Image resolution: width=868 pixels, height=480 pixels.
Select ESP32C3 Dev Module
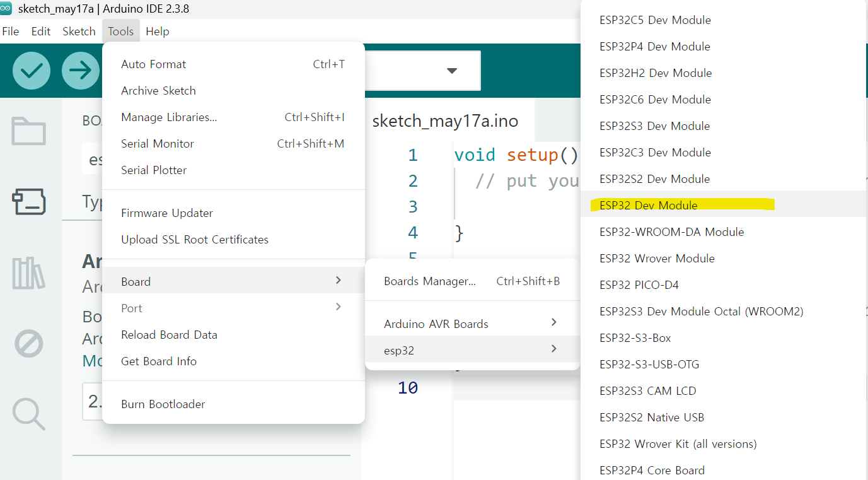[x=724, y=153]
